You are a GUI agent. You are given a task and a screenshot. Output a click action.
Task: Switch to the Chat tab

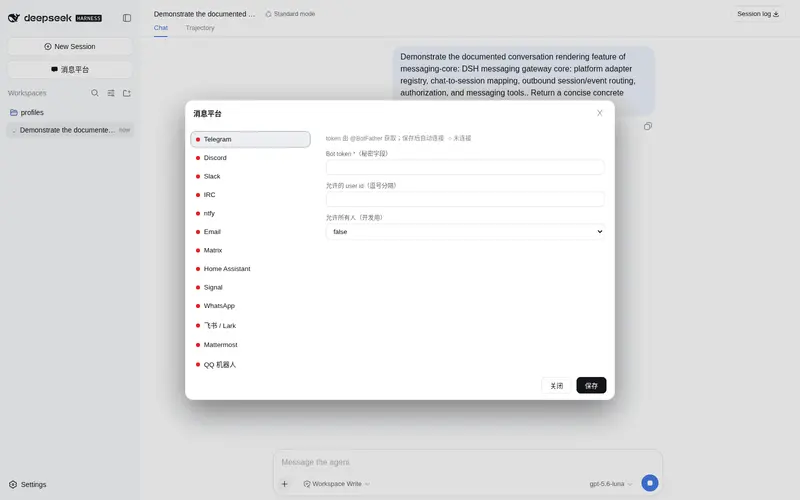point(161,28)
